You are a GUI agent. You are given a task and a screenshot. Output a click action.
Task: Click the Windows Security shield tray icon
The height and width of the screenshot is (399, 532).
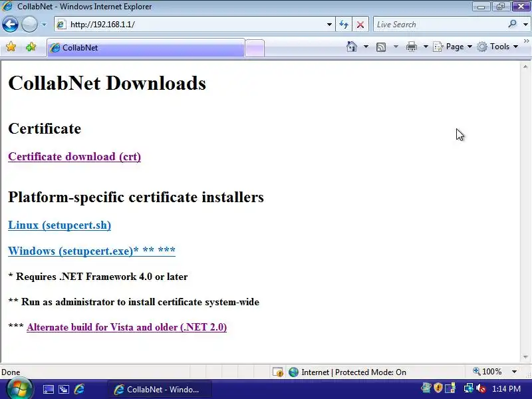pyautogui.click(x=438, y=388)
